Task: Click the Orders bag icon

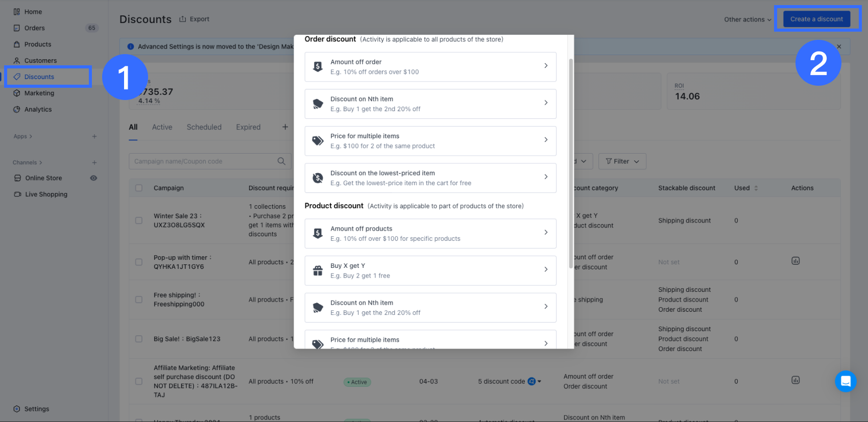Action: [x=17, y=28]
